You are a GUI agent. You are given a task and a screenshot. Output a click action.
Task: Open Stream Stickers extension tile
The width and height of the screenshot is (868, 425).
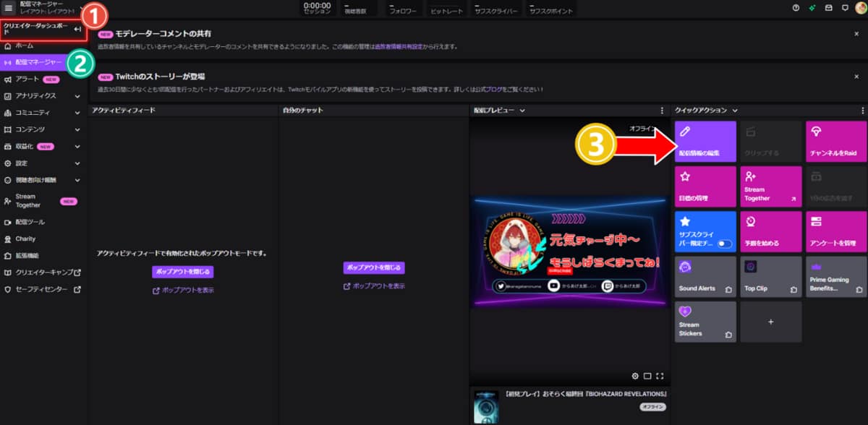tap(705, 322)
